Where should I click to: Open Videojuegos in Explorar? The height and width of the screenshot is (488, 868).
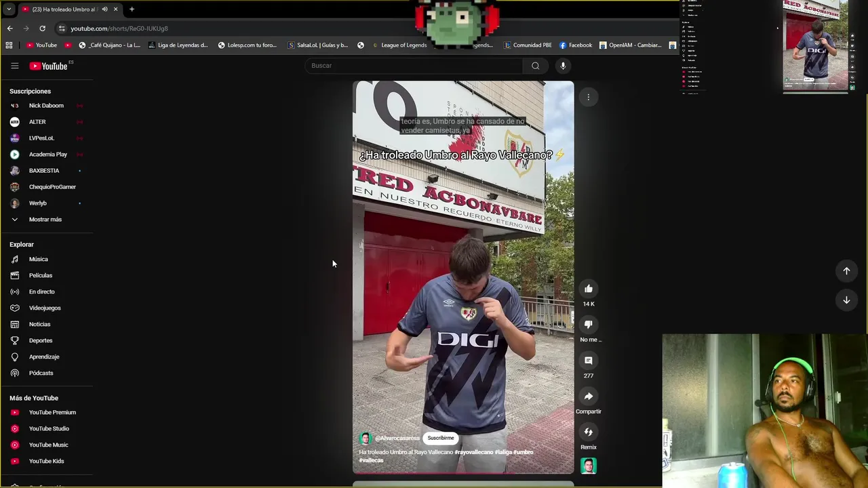pos(46,308)
